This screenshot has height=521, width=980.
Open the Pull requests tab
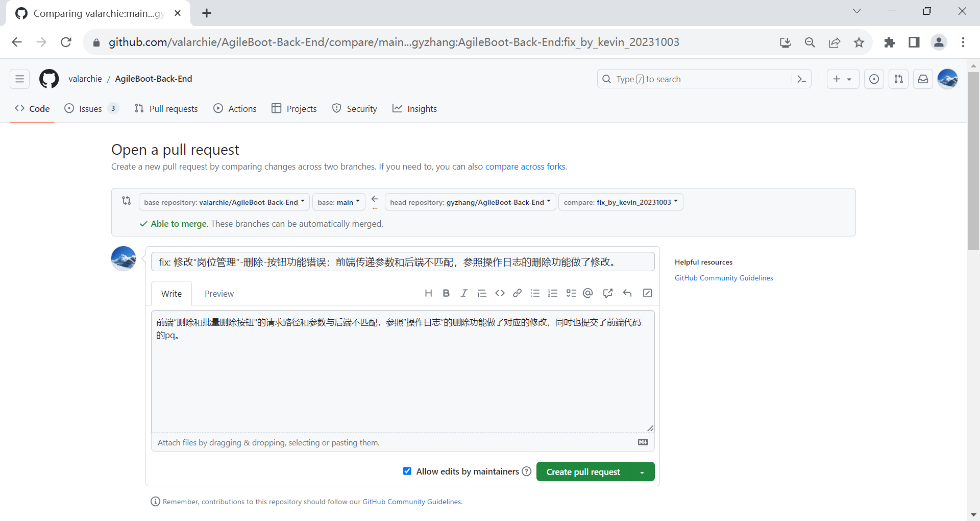pyautogui.click(x=166, y=109)
